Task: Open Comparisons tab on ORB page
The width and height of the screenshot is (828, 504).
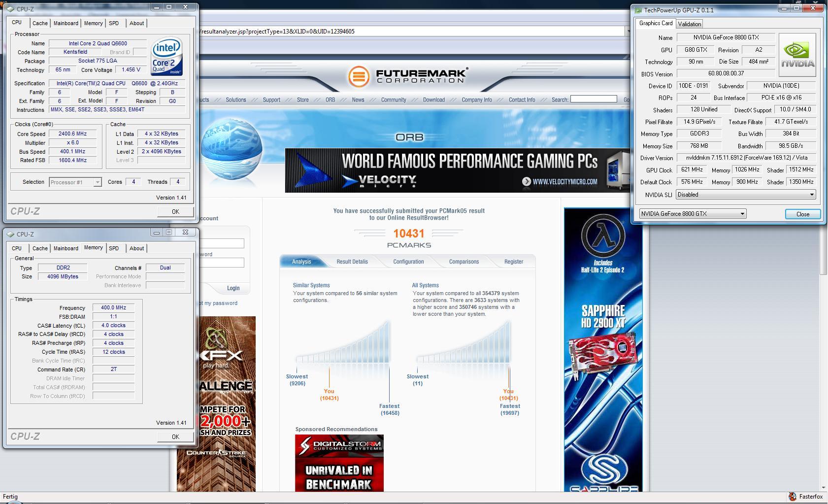Action: (464, 262)
